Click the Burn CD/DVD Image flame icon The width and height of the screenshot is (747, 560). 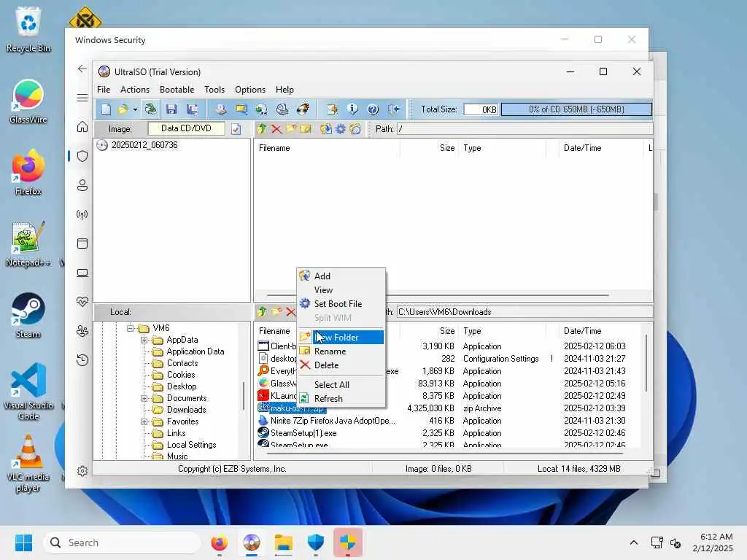click(x=303, y=109)
